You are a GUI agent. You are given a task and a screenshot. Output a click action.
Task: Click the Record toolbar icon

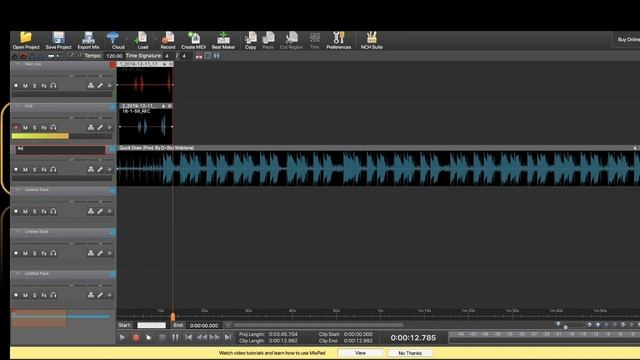pos(167,40)
